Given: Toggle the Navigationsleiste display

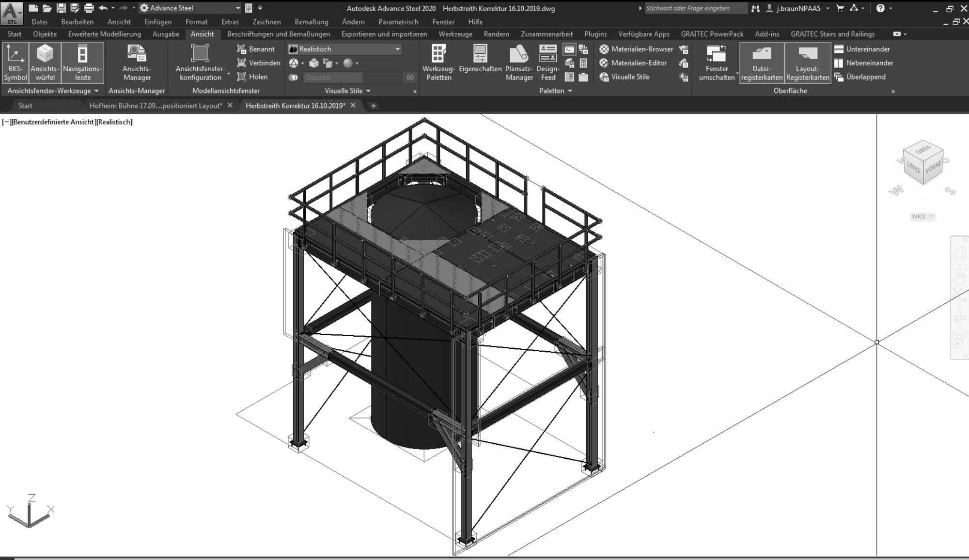Looking at the screenshot, I should pos(83,62).
